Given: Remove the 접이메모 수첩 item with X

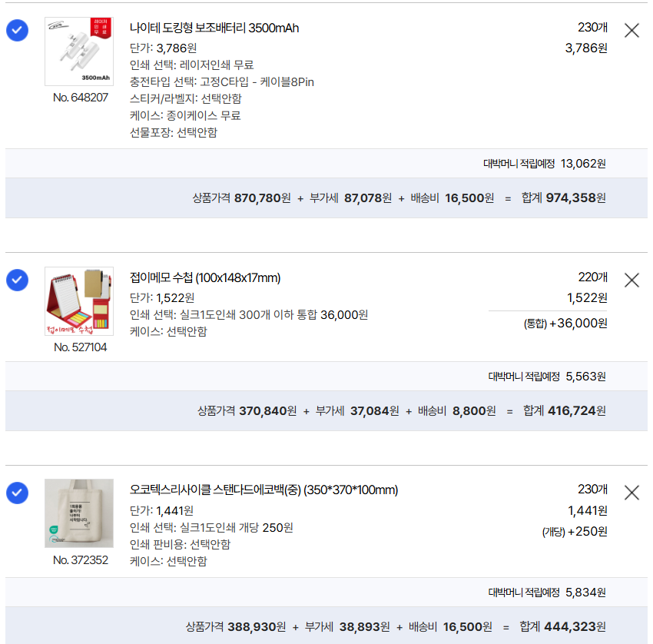Looking at the screenshot, I should [631, 281].
